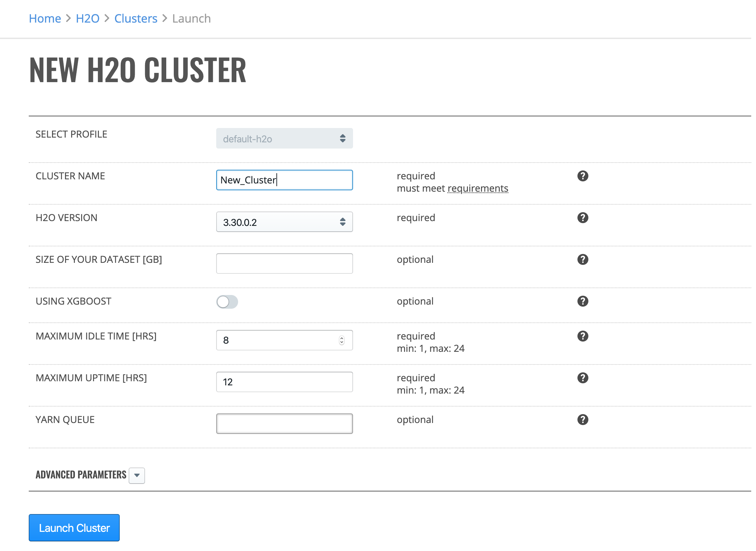Go to Home breadcrumb
This screenshot has height=551, width=756.
coord(45,18)
